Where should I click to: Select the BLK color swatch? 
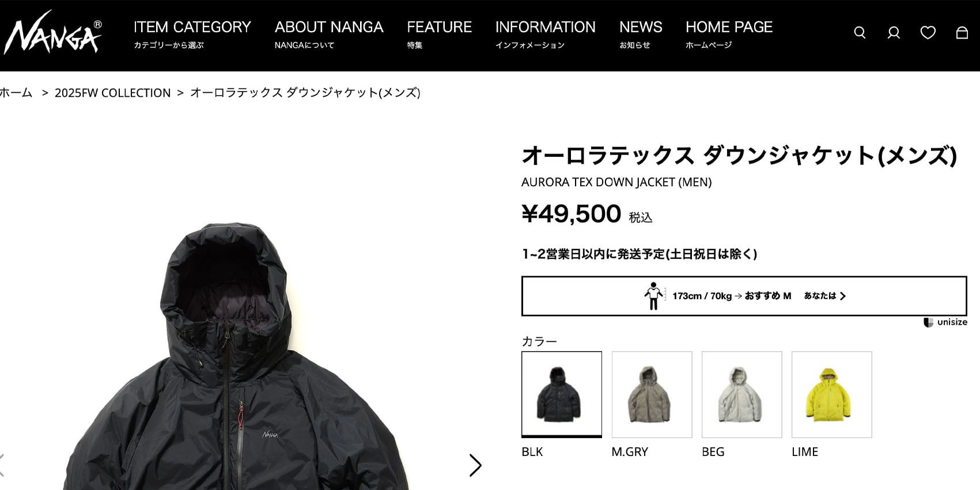pos(562,394)
